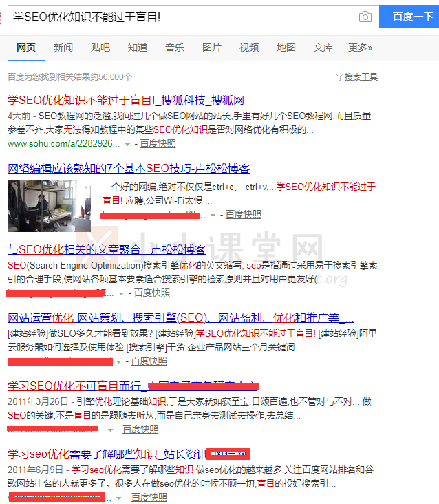The image size is (439, 504).
Task: Expand dropdown arrow in 2011年3月26日 result
Action: (x=110, y=430)
